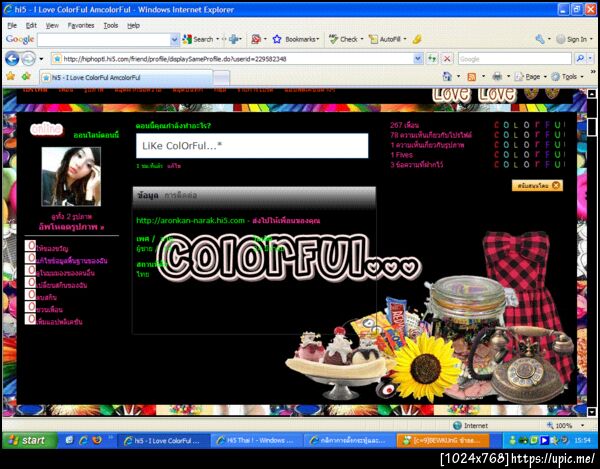Click the orange button with X icon
The image size is (600, 469).
point(537,186)
